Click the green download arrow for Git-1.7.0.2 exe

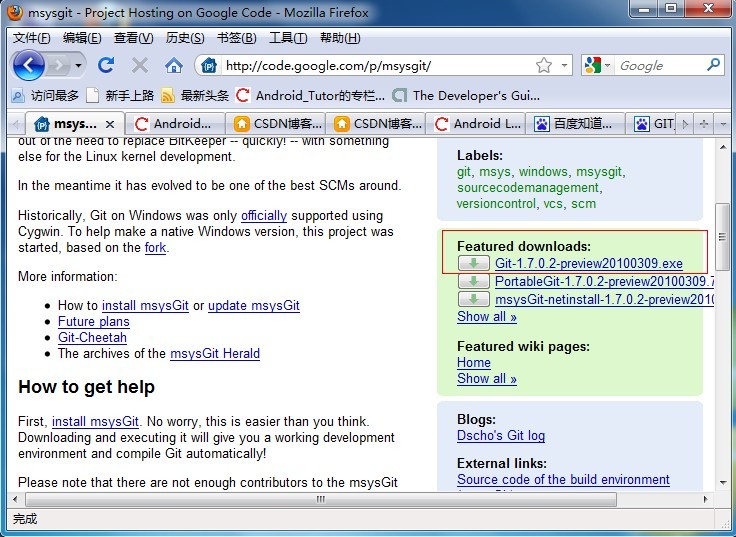click(x=473, y=263)
